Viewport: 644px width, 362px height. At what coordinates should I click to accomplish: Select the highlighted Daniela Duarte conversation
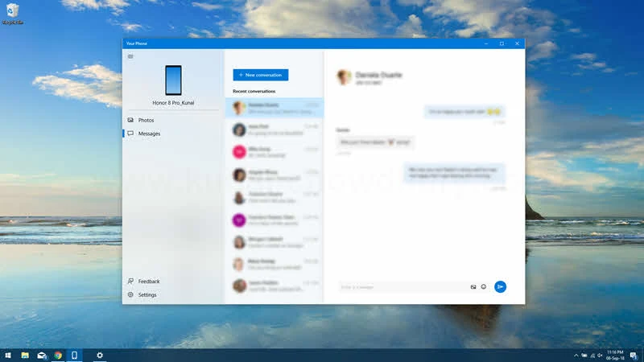click(275, 108)
